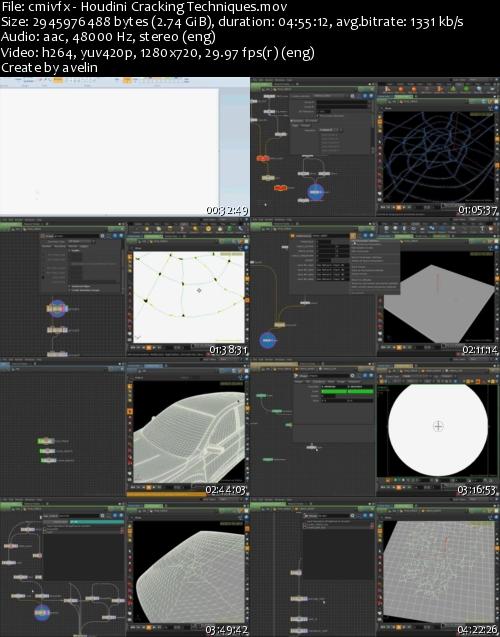Open the frame thumbnail stamped 03:49:42
This screenshot has width=500, height=637.
(125, 568)
